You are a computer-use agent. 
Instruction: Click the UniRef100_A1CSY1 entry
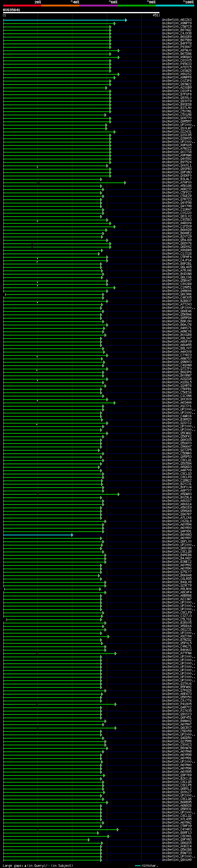(x=177, y=406)
